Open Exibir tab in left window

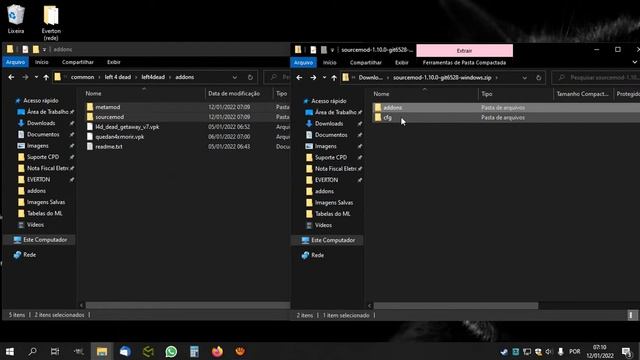(113, 62)
